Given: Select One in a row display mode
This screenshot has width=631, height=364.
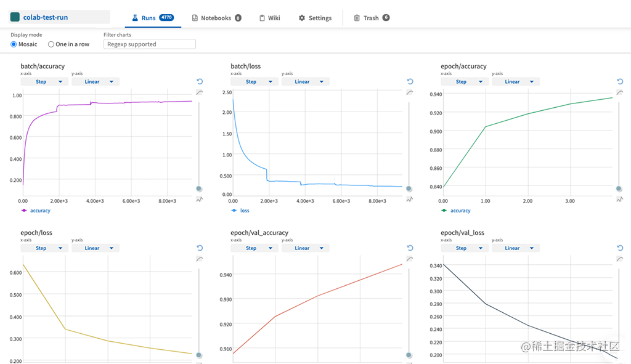Looking at the screenshot, I should (x=51, y=44).
